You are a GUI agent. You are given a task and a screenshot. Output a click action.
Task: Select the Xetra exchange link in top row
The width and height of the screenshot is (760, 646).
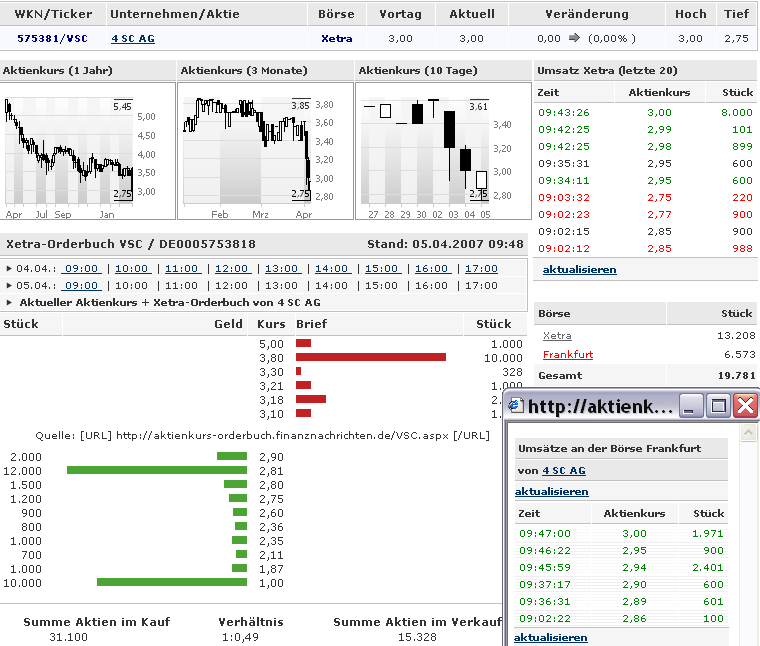[x=336, y=38]
